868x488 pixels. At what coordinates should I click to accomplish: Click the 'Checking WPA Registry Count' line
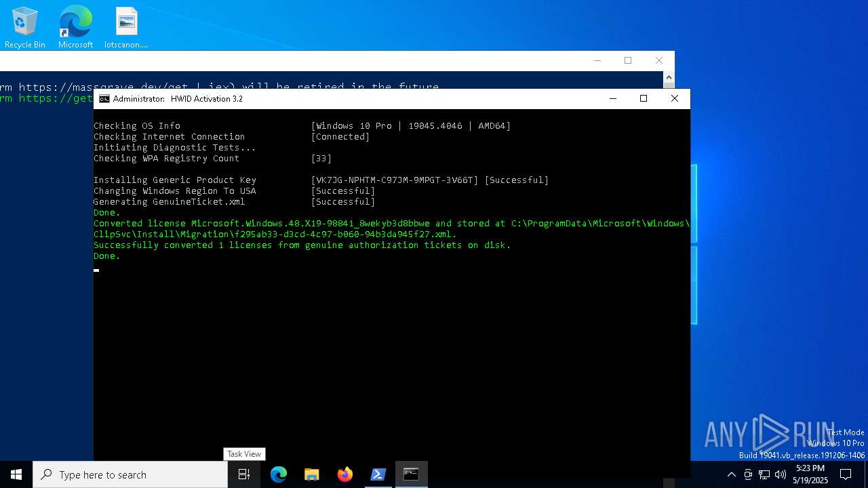click(167, 159)
